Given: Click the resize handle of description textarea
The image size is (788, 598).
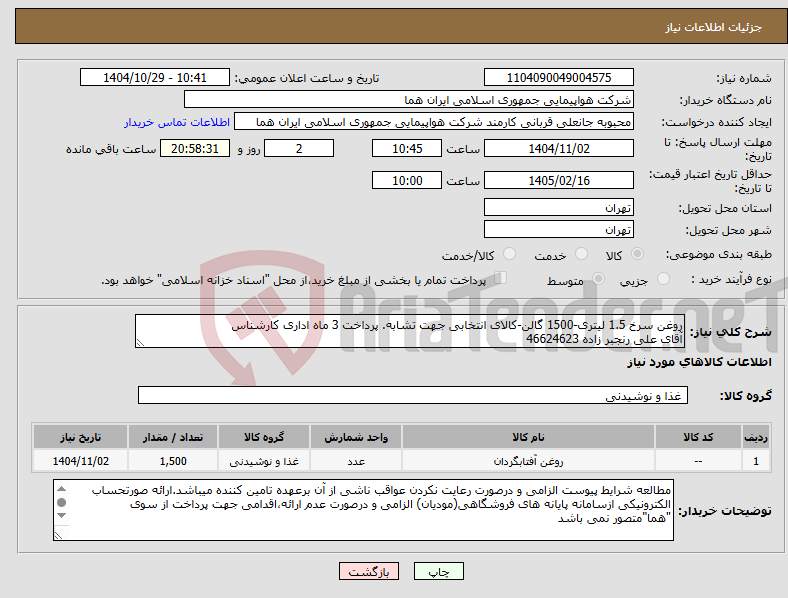Looking at the screenshot, I should coord(140,343).
